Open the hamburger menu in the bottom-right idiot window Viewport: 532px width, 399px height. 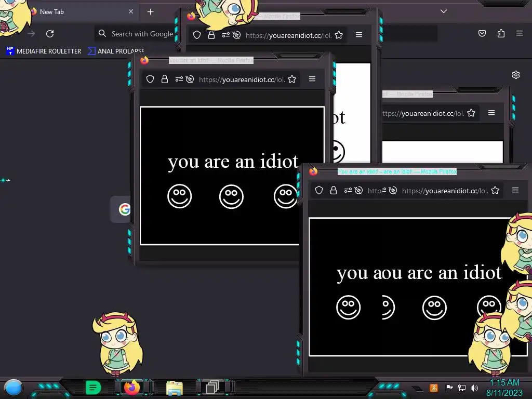coord(515,190)
